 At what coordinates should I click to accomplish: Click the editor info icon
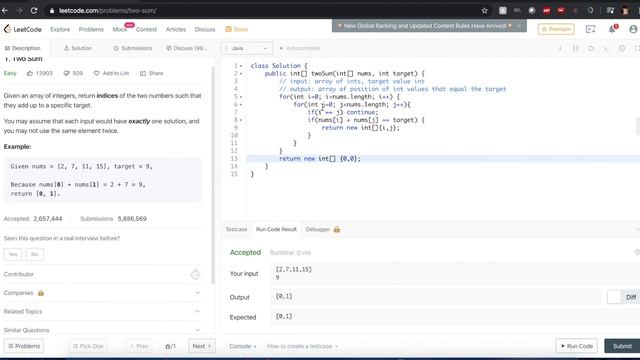point(560,48)
